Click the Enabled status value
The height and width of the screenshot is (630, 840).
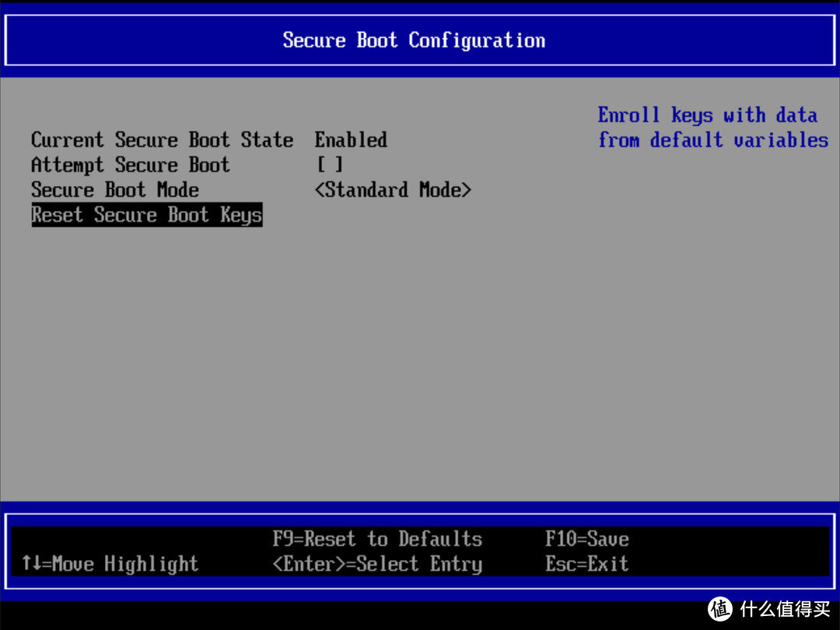pos(350,140)
